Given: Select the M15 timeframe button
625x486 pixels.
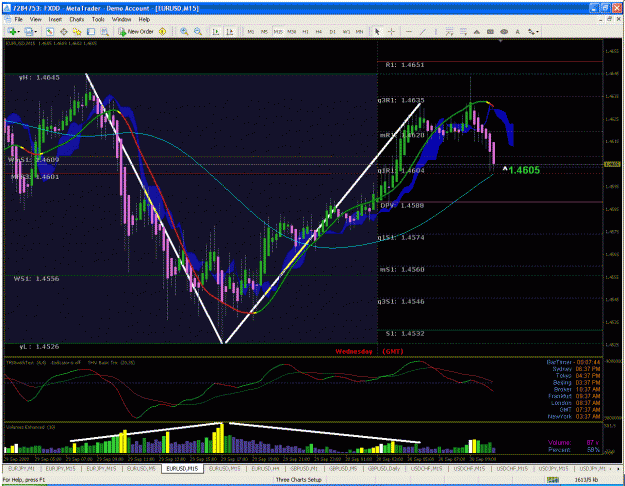Looking at the screenshot, I should click(x=278, y=31).
